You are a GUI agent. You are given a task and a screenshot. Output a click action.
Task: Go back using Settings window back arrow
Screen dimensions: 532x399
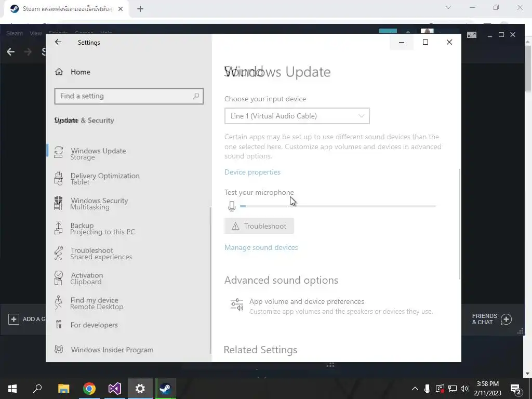click(58, 42)
